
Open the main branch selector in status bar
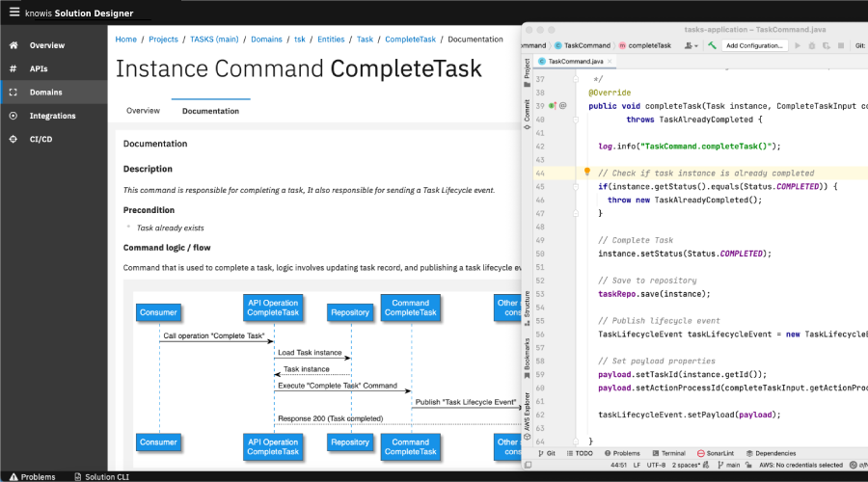pyautogui.click(x=728, y=465)
